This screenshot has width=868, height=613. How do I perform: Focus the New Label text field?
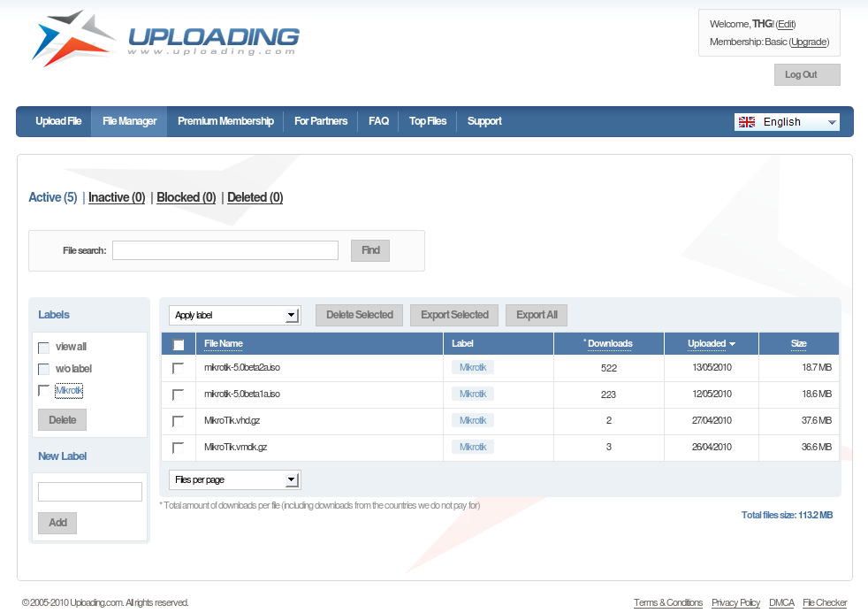pyautogui.click(x=90, y=492)
